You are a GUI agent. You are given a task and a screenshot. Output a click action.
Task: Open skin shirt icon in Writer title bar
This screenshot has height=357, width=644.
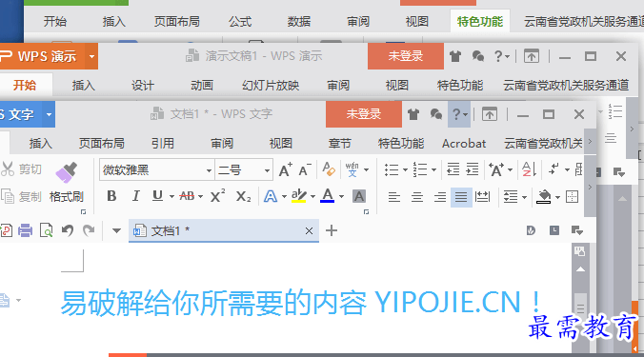tap(413, 114)
